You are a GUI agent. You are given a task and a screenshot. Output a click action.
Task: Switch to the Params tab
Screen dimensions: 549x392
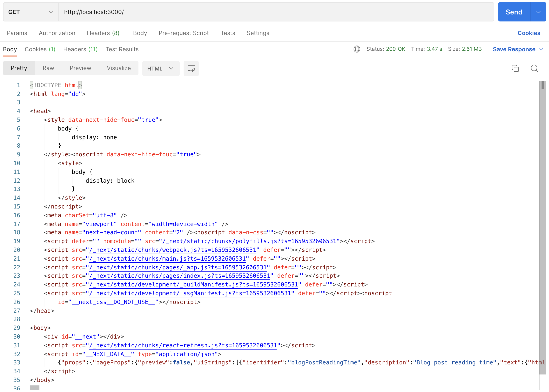(17, 33)
